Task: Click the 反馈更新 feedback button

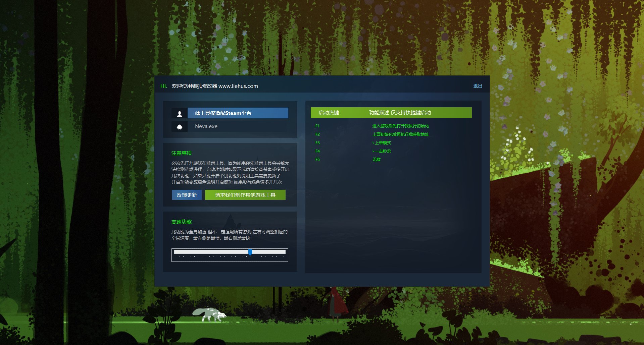Action: click(x=187, y=195)
